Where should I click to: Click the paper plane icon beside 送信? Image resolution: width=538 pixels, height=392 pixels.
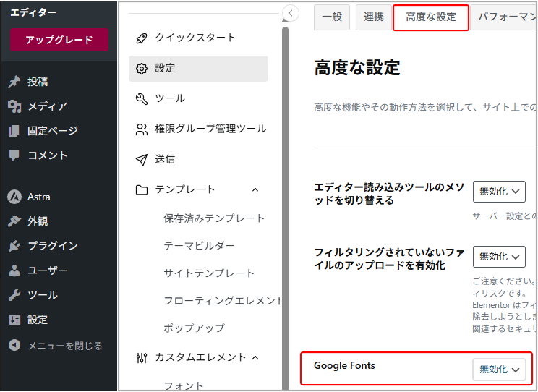(142, 159)
